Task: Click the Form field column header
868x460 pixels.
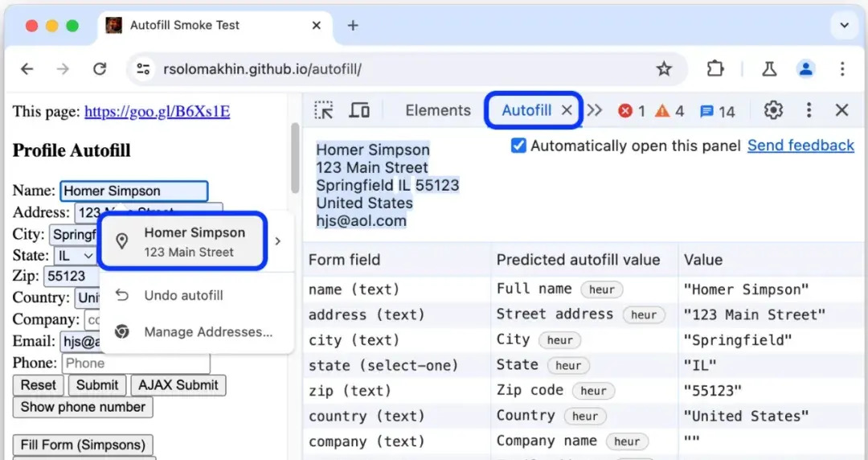Action: pos(397,260)
